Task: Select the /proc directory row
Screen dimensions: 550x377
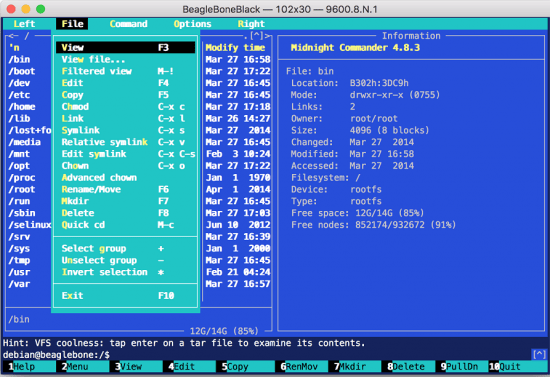Action: point(22,177)
